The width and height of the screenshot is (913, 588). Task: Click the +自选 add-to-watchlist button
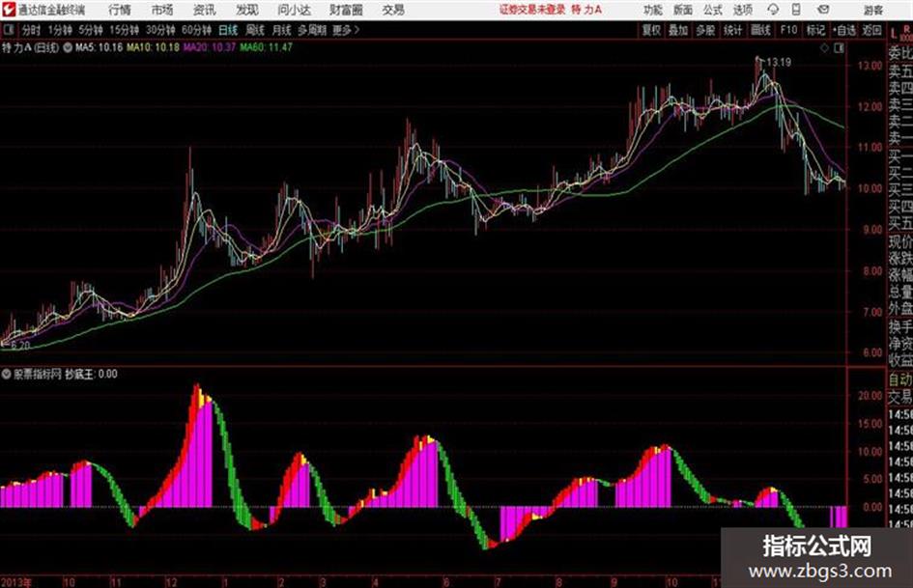click(843, 30)
